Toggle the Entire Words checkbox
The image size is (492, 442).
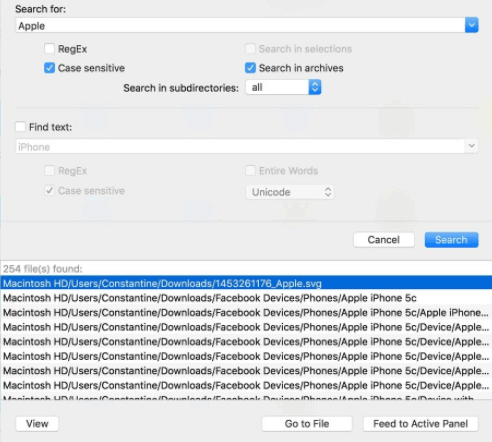pyautogui.click(x=250, y=171)
